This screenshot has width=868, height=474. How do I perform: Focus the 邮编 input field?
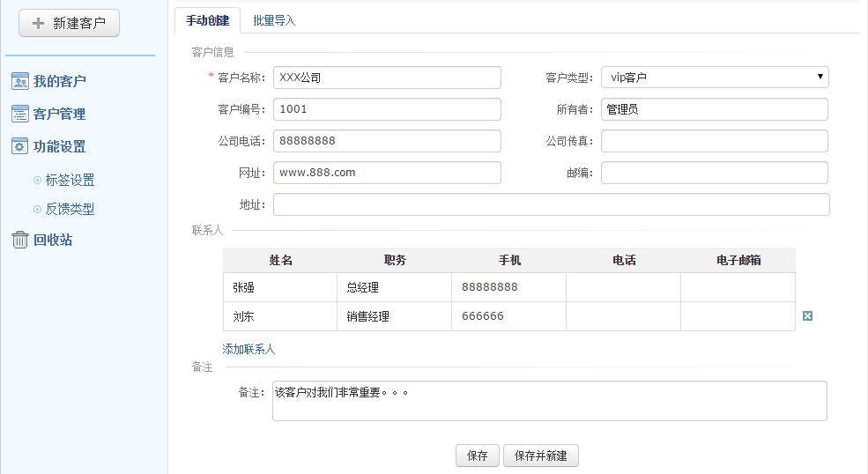coord(715,172)
